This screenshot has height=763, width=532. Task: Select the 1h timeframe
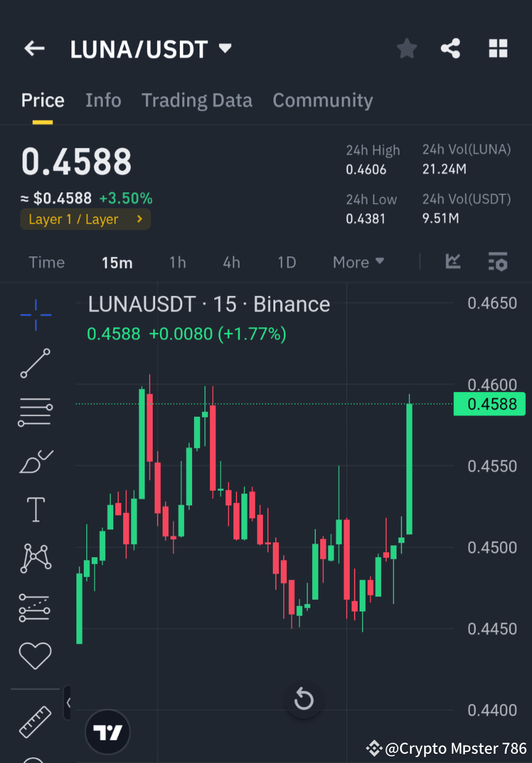pyautogui.click(x=177, y=262)
